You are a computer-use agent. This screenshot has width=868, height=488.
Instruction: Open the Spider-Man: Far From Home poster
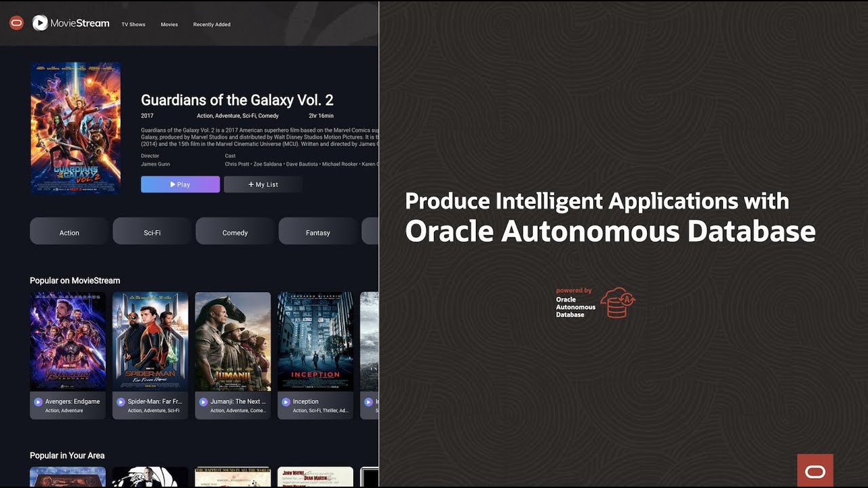(x=151, y=342)
